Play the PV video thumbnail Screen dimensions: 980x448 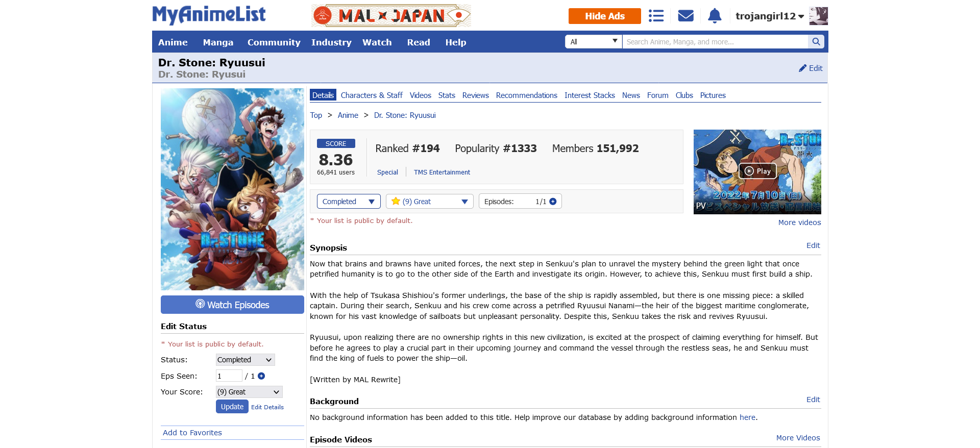coord(757,171)
